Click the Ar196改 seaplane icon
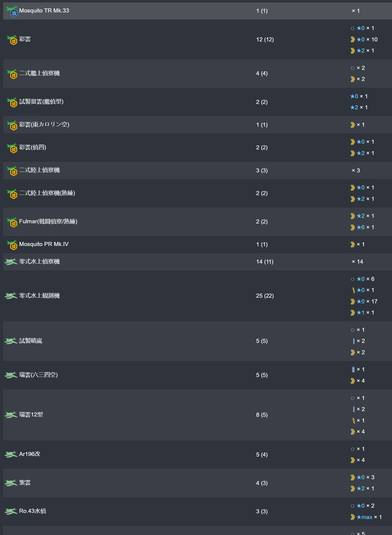This screenshot has width=392, height=535. tap(11, 454)
